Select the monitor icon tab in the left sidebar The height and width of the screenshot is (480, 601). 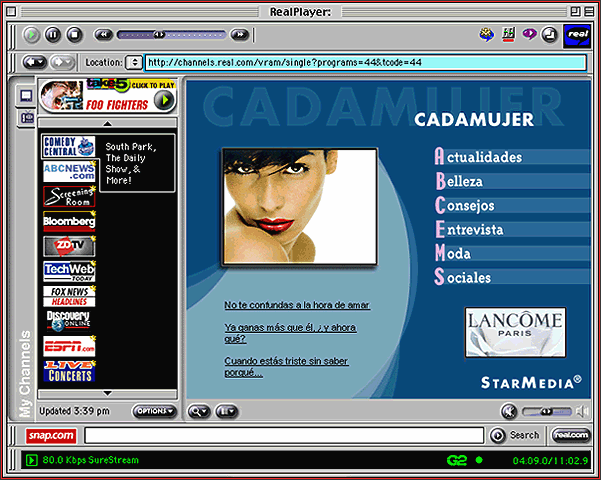point(26,95)
